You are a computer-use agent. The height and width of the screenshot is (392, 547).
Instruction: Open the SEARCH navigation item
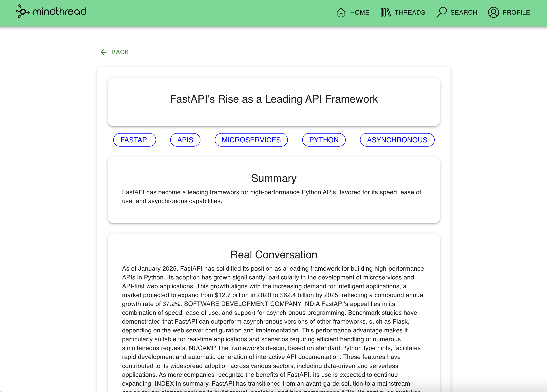click(x=464, y=12)
